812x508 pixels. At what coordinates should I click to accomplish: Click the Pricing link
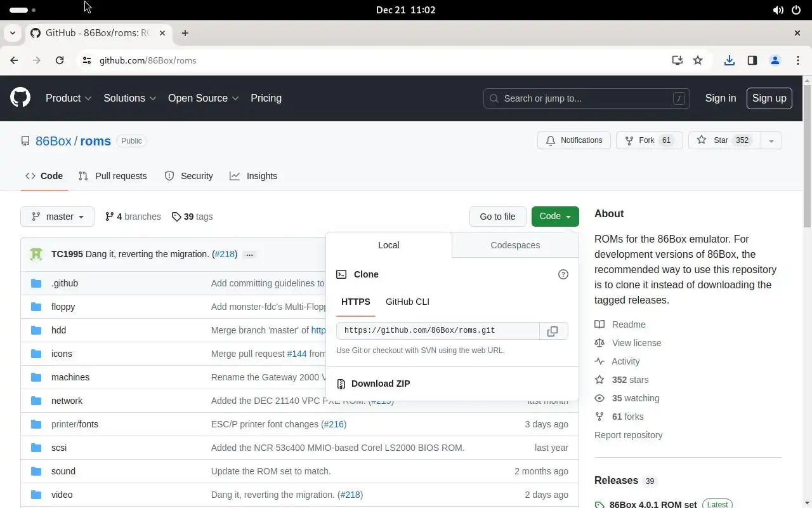pos(266,98)
